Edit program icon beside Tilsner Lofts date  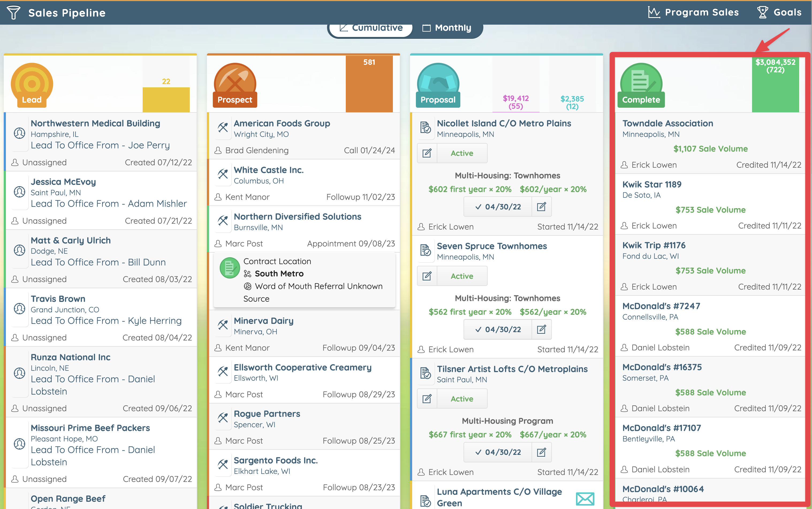point(542,452)
